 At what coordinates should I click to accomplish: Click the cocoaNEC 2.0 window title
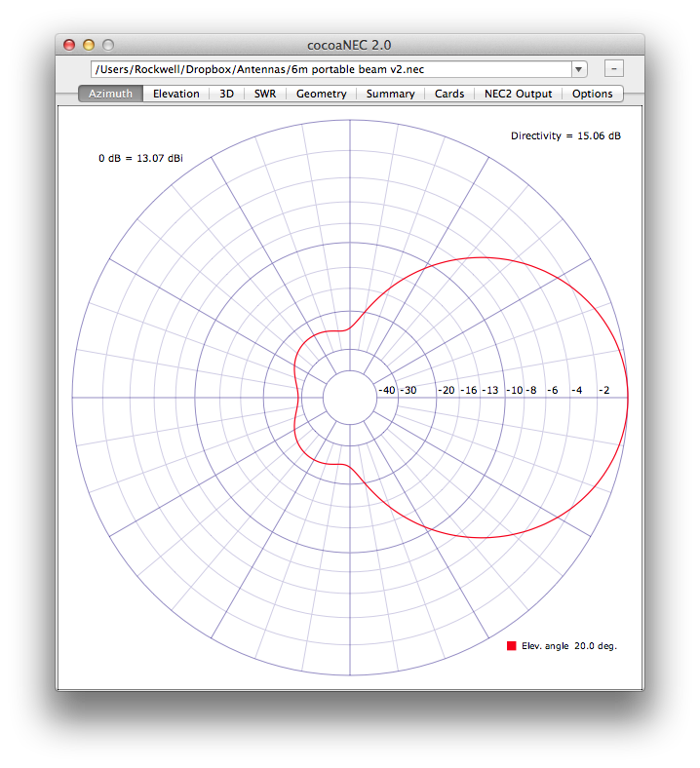click(349, 45)
